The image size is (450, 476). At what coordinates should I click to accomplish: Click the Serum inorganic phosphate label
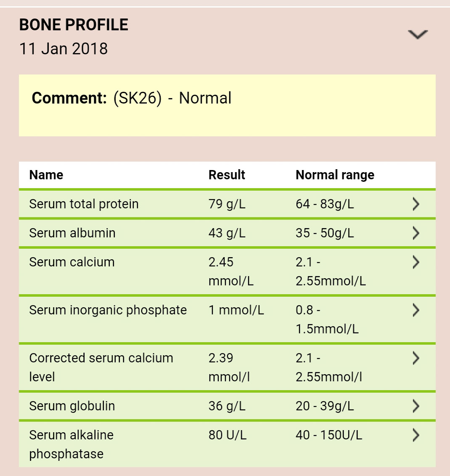[108, 310]
